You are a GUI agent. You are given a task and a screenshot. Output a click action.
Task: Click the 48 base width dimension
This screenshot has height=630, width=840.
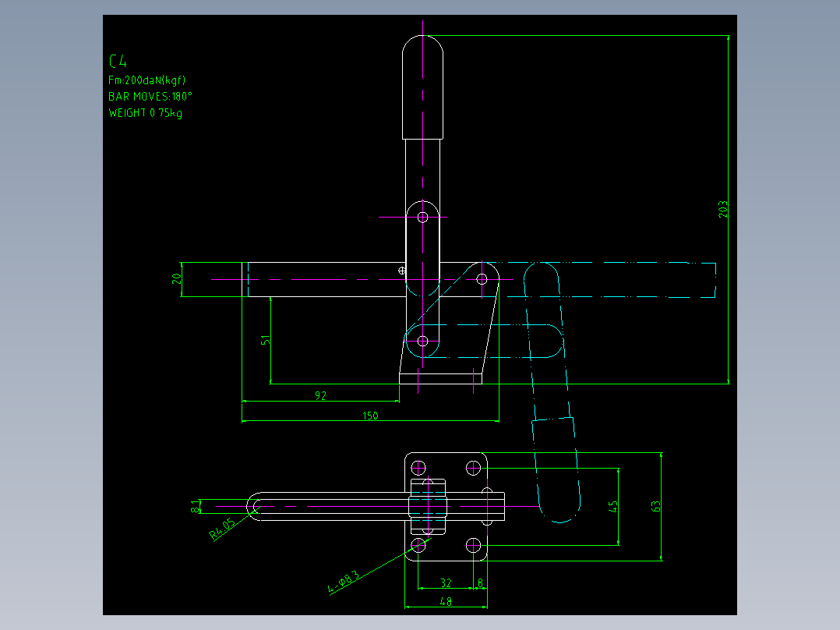446,602
